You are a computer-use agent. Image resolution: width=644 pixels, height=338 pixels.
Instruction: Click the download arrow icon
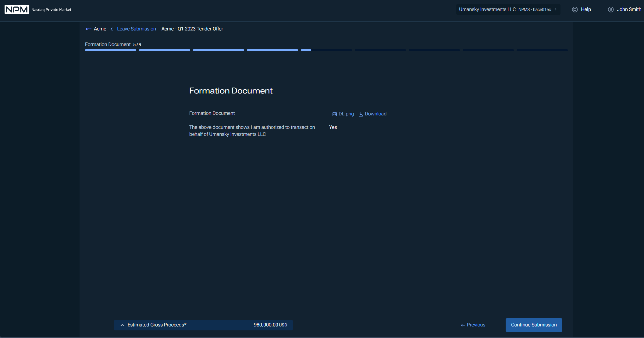(361, 114)
